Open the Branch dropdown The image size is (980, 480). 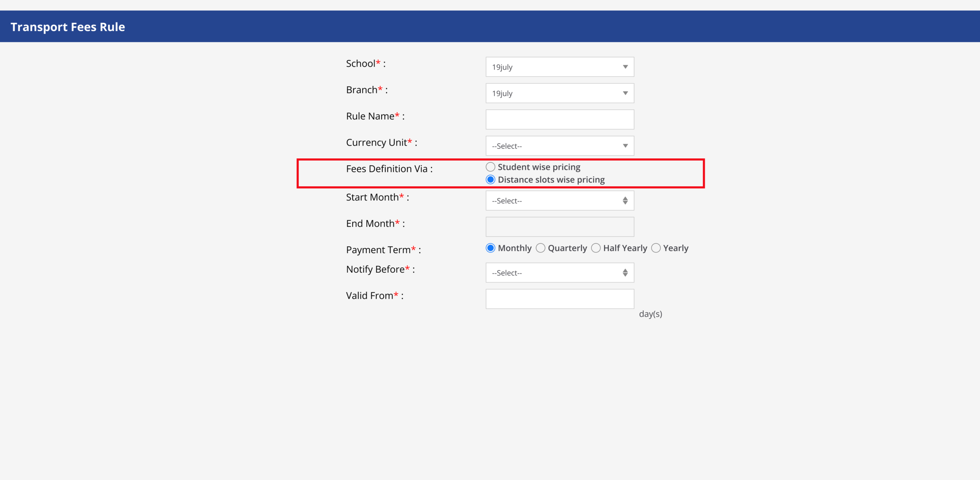click(559, 93)
